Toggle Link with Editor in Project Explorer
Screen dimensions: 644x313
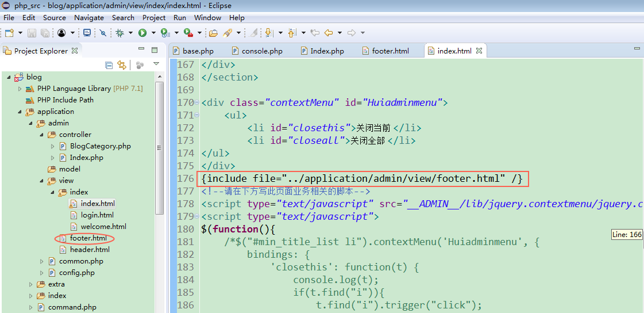coord(122,64)
